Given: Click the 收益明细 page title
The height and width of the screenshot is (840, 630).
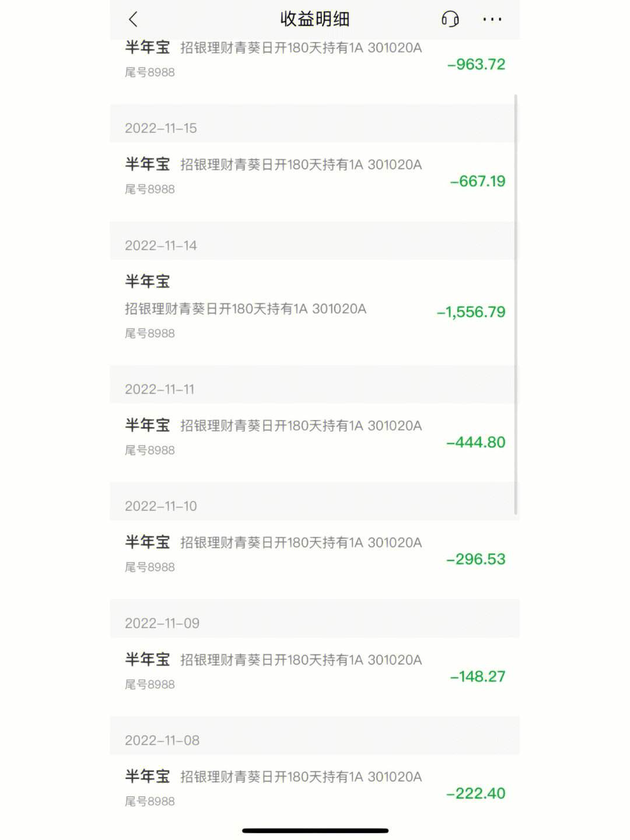Looking at the screenshot, I should (314, 19).
